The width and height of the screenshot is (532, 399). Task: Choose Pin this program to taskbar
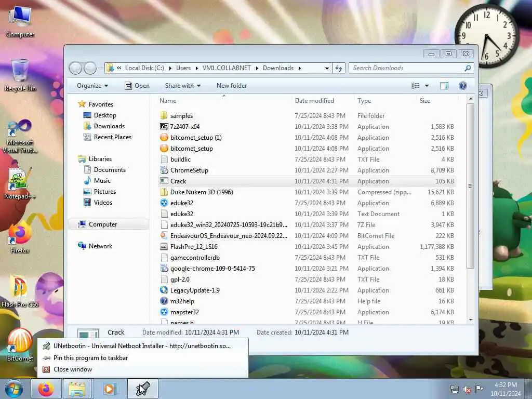click(x=142, y=357)
